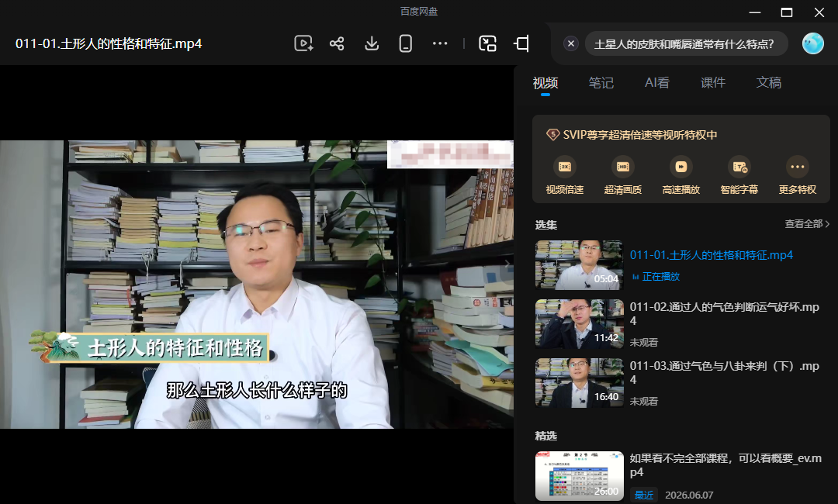This screenshot has width=838, height=504.
Task: Click the question input about 土星人的皮肤和嘴唇
Action: 686,43
